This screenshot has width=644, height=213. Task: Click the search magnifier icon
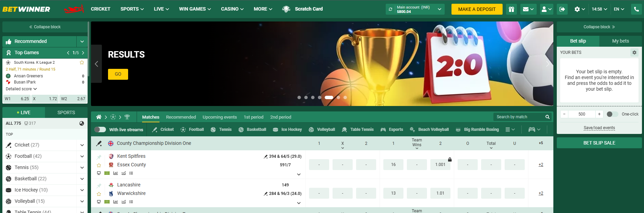547,117
